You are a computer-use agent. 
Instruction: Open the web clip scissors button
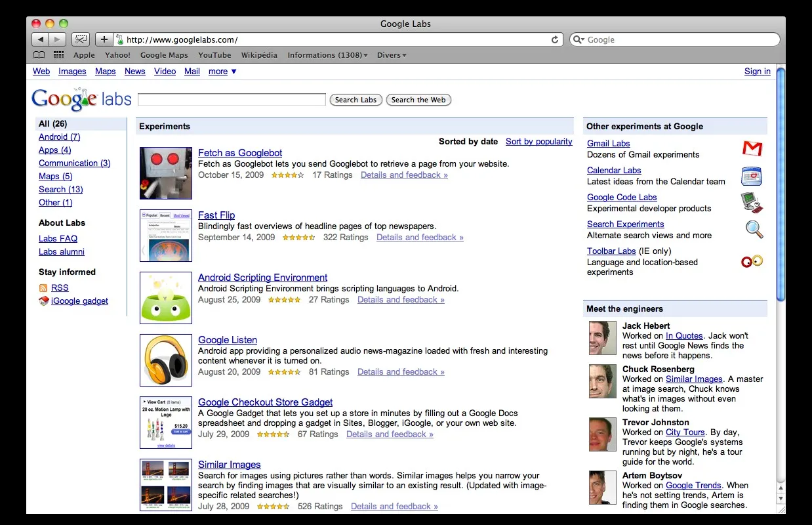pyautogui.click(x=81, y=39)
